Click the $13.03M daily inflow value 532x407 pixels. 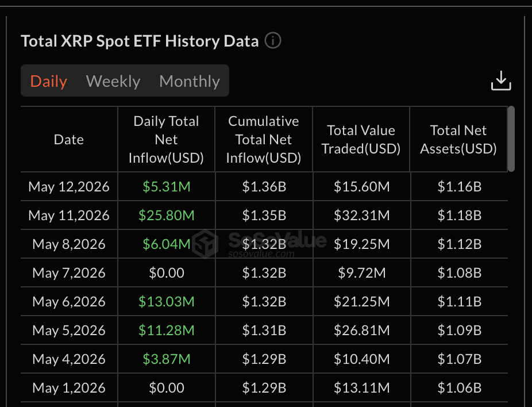point(166,301)
